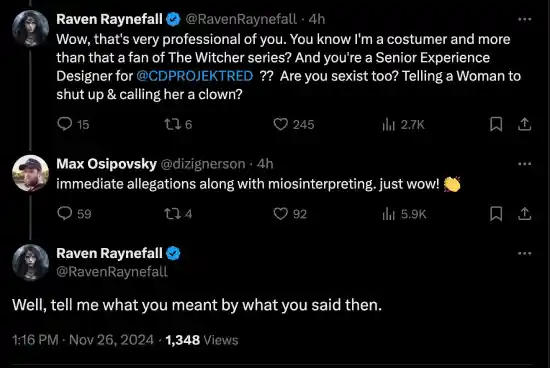
Task: Bookmark Max Osipovsky's tweet
Action: coord(496,214)
